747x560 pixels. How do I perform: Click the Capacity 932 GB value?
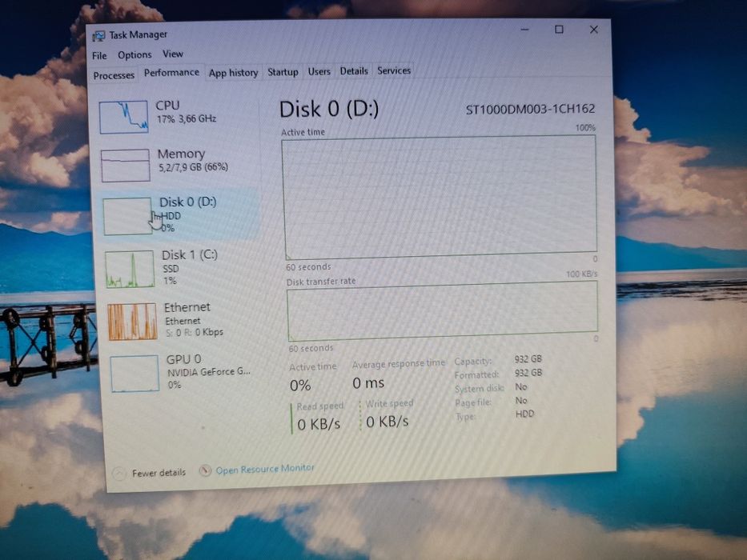coord(528,359)
